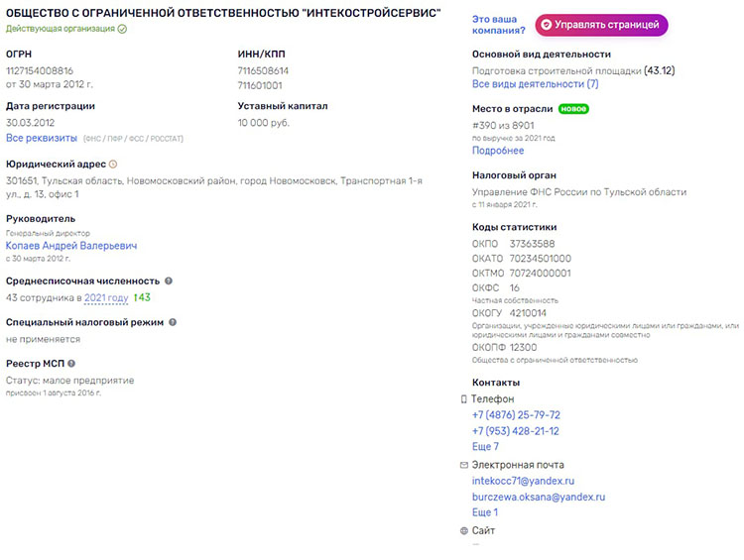
Task: Show more emails via Еще 1
Action: [483, 512]
